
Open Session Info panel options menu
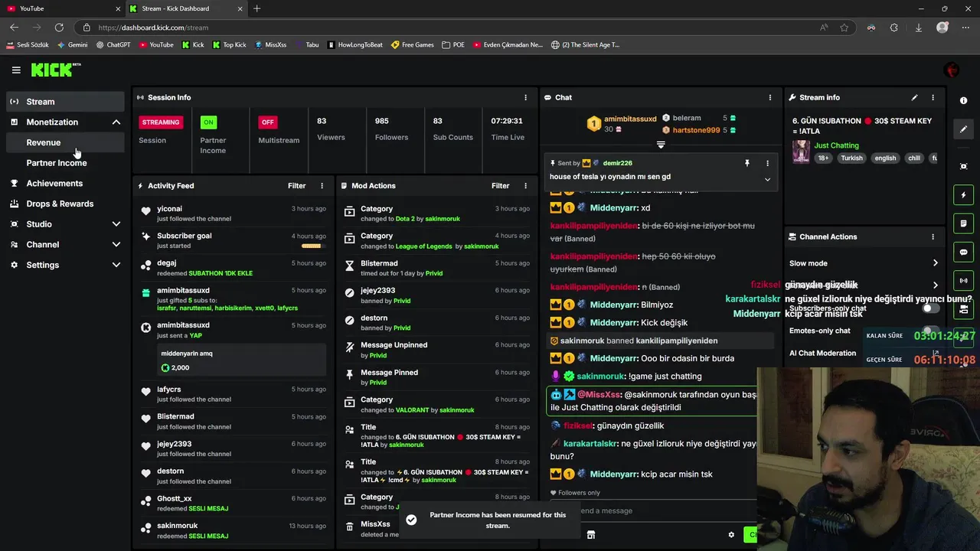pos(525,97)
